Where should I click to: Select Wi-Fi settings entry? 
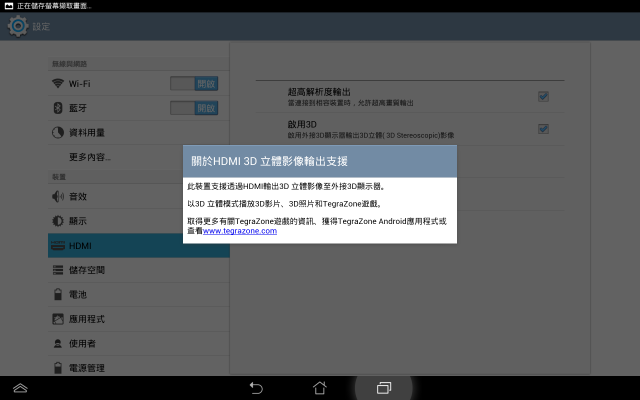[x=139, y=83]
